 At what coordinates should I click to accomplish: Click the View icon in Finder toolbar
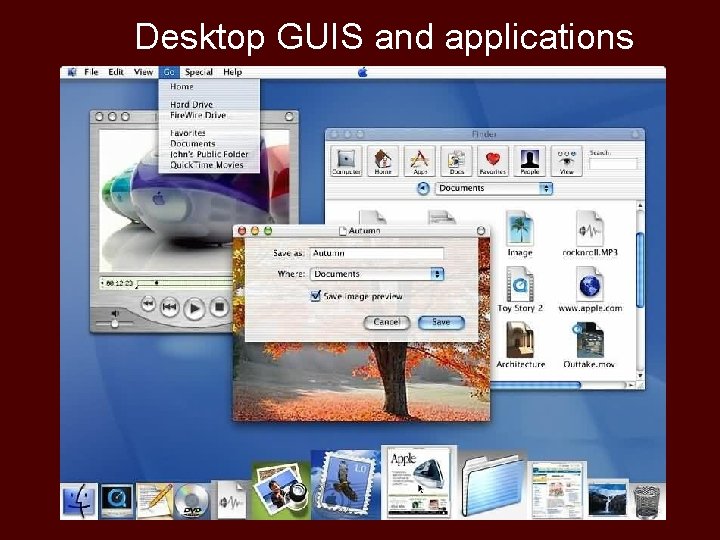(x=567, y=161)
